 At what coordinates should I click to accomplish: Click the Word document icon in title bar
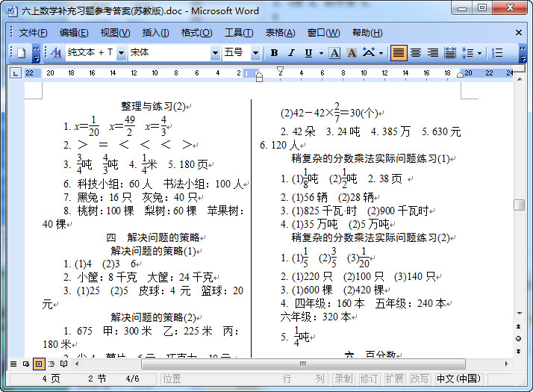coord(11,11)
